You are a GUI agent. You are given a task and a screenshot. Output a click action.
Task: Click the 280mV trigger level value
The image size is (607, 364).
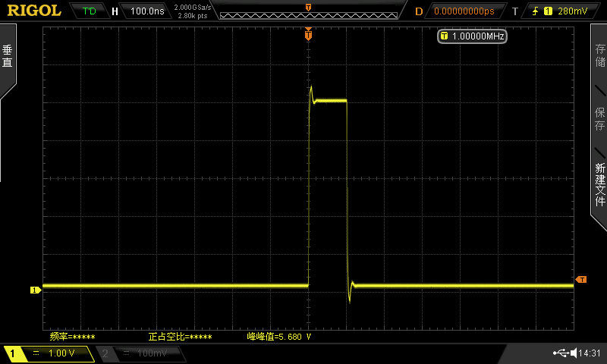click(x=573, y=11)
